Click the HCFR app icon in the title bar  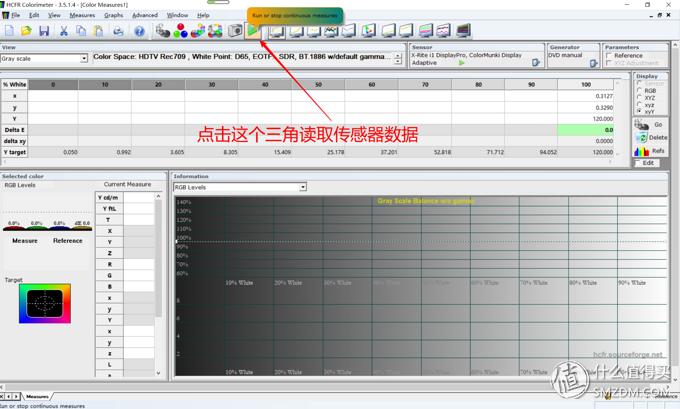[3, 4]
